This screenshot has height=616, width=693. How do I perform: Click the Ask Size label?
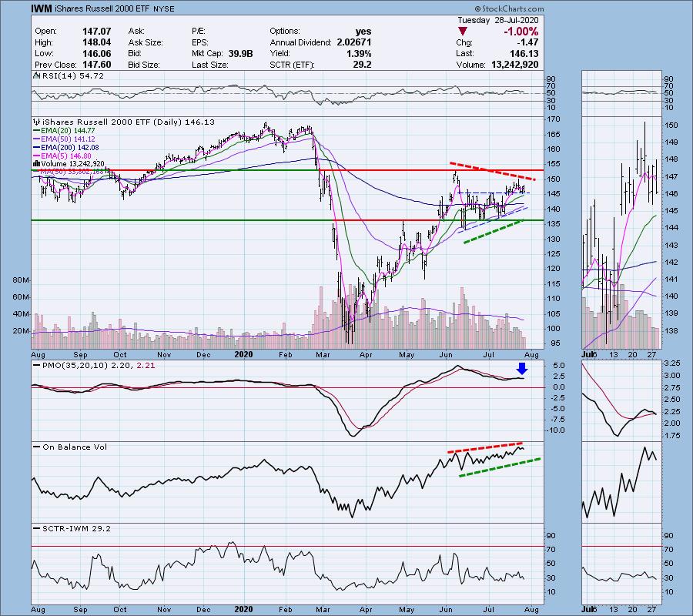click(146, 42)
